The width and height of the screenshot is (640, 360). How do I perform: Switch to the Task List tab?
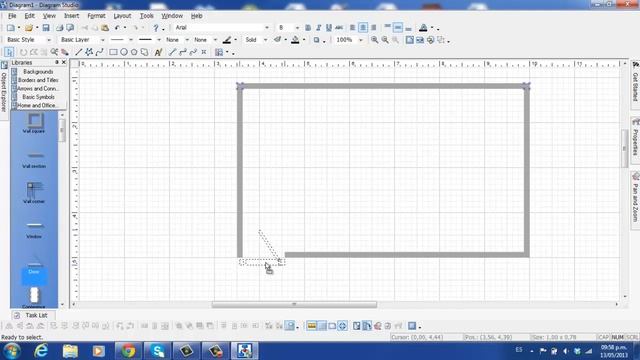coord(33,315)
